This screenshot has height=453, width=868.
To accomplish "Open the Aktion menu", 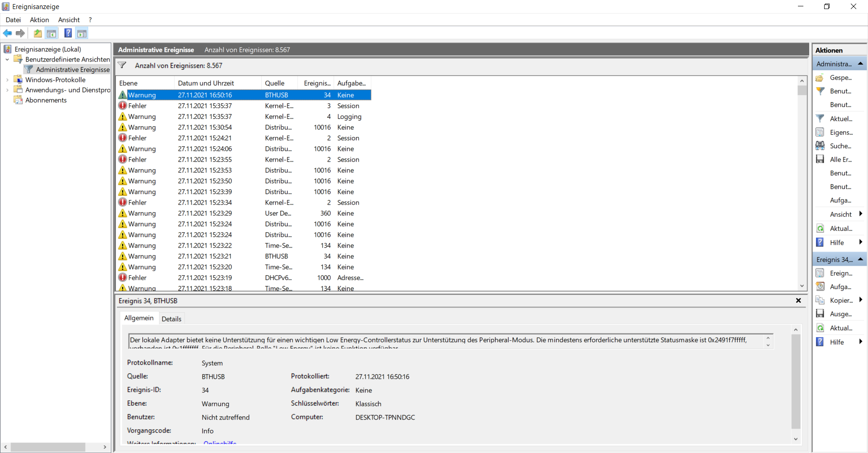I will point(39,20).
